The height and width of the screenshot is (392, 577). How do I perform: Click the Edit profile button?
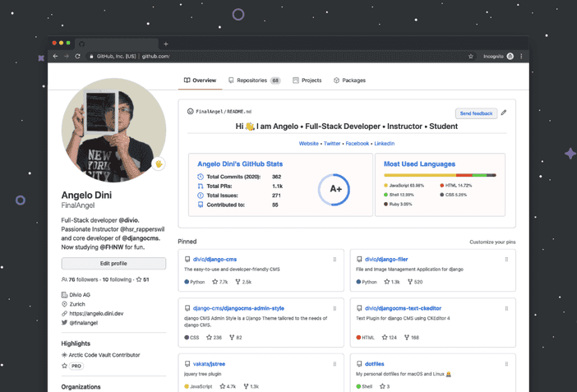coord(113,264)
